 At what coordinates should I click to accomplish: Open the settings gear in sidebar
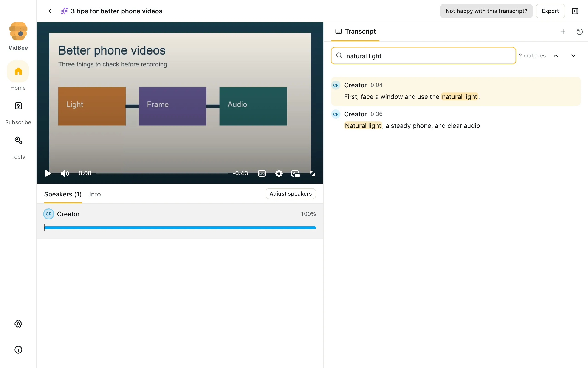point(18,324)
